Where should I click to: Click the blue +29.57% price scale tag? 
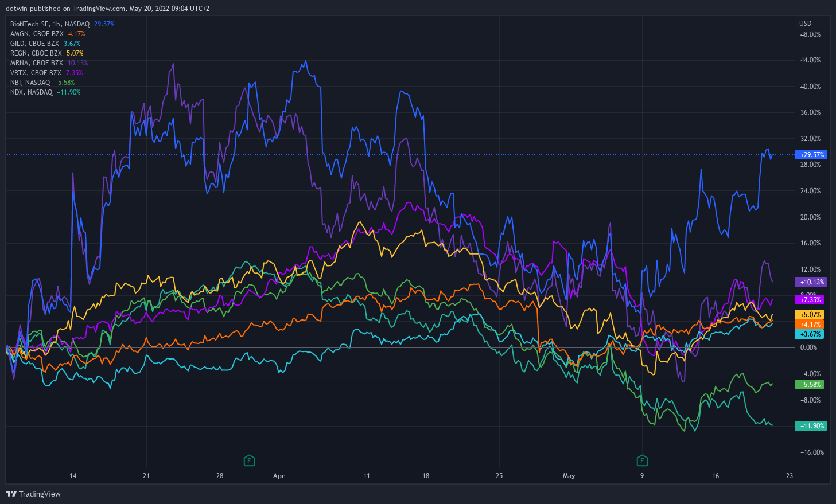(x=810, y=155)
